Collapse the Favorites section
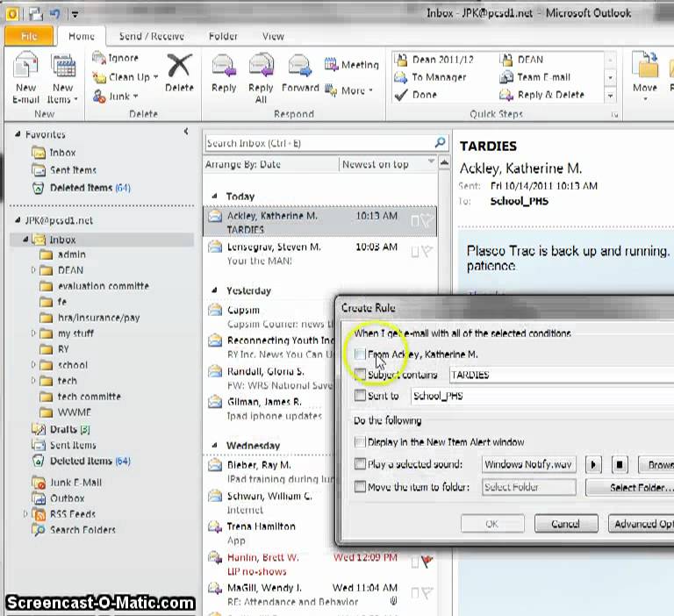This screenshot has width=674, height=616. [18, 134]
